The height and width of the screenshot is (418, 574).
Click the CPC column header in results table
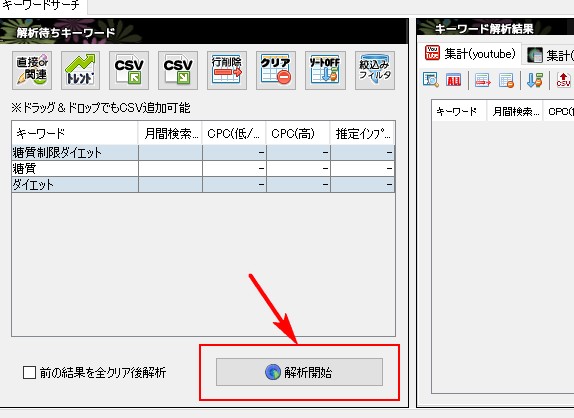point(559,111)
